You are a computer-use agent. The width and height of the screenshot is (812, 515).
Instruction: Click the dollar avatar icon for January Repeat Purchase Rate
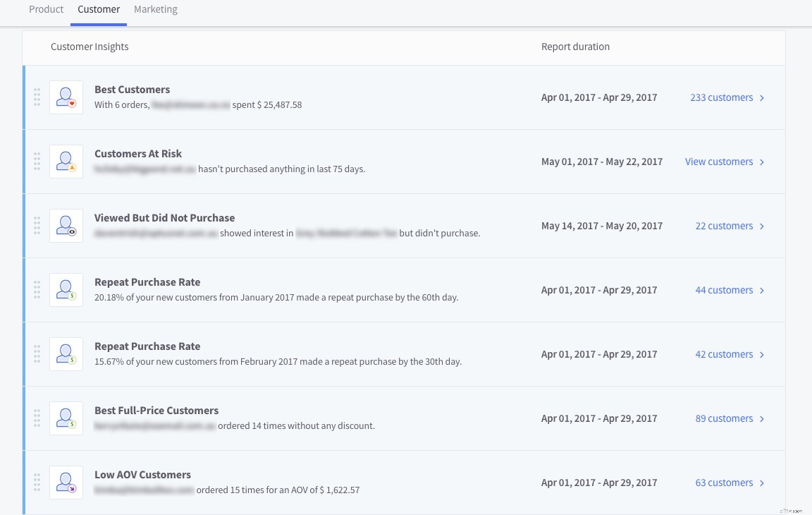tap(66, 289)
